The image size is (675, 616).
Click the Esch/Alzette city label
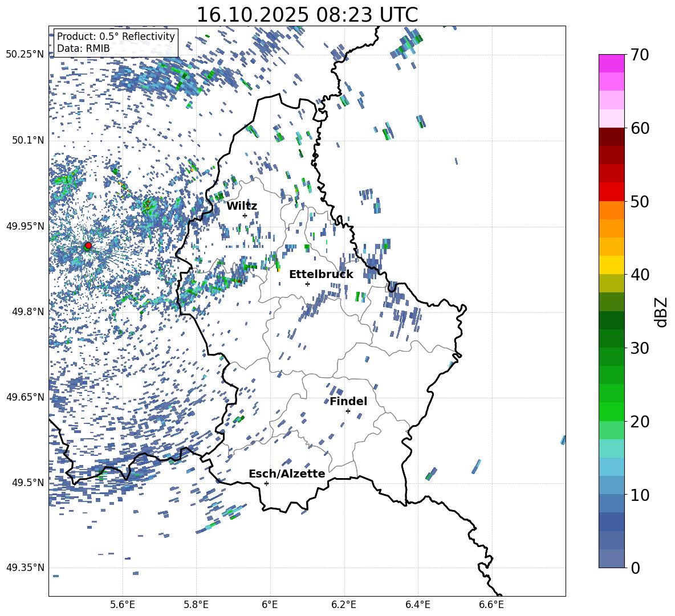pyautogui.click(x=287, y=474)
